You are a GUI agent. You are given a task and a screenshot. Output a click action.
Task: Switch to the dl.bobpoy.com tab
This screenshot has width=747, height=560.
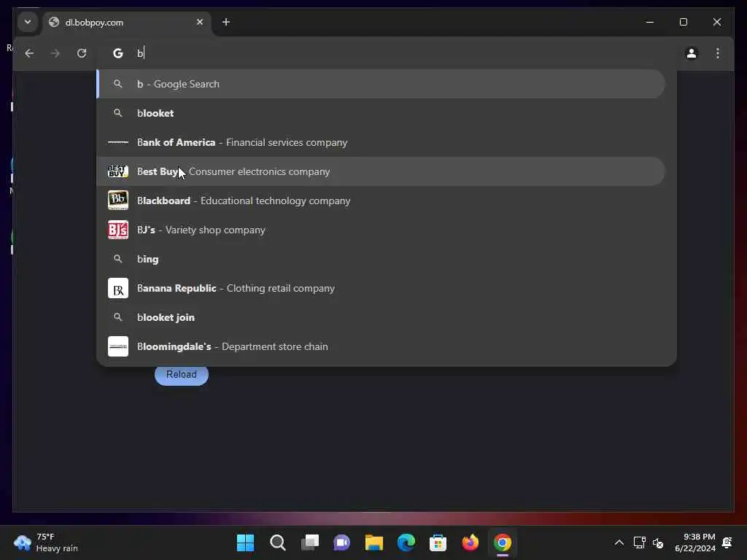point(126,23)
